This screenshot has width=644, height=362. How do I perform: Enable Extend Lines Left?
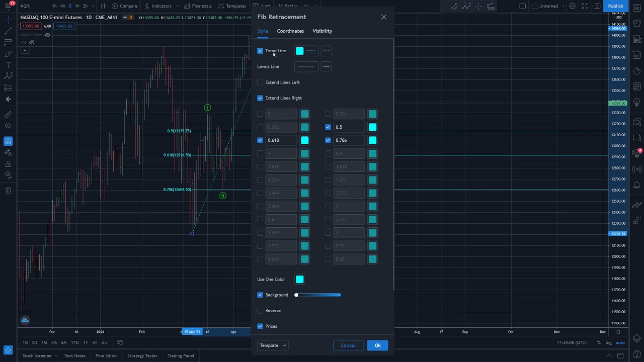click(x=260, y=82)
